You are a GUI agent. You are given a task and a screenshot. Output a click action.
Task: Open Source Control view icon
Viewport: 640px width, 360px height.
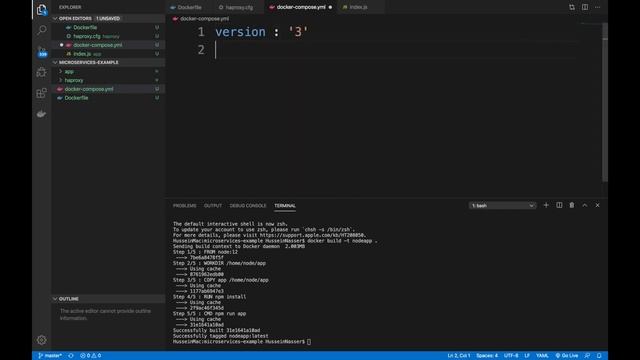(42, 51)
